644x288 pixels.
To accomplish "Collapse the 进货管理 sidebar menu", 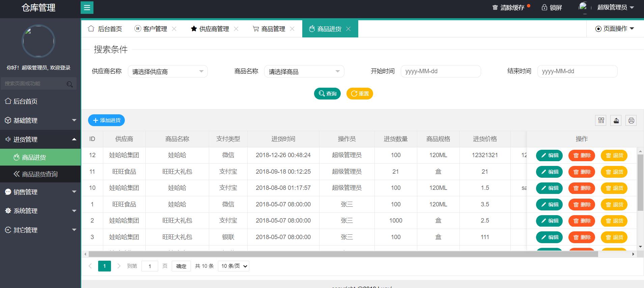I will tap(40, 139).
